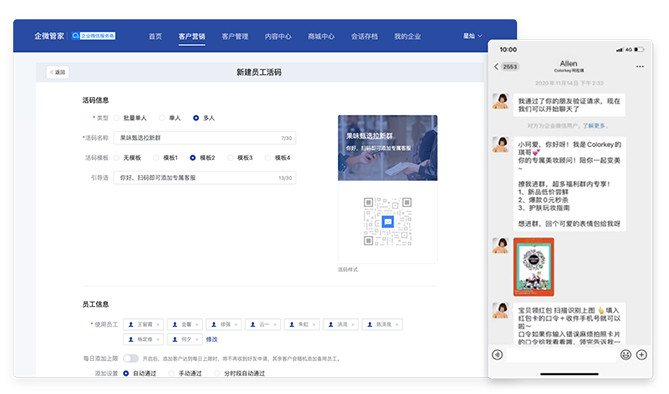Click the 活码样式 caption under preview
The image size is (669, 394).
348,270
